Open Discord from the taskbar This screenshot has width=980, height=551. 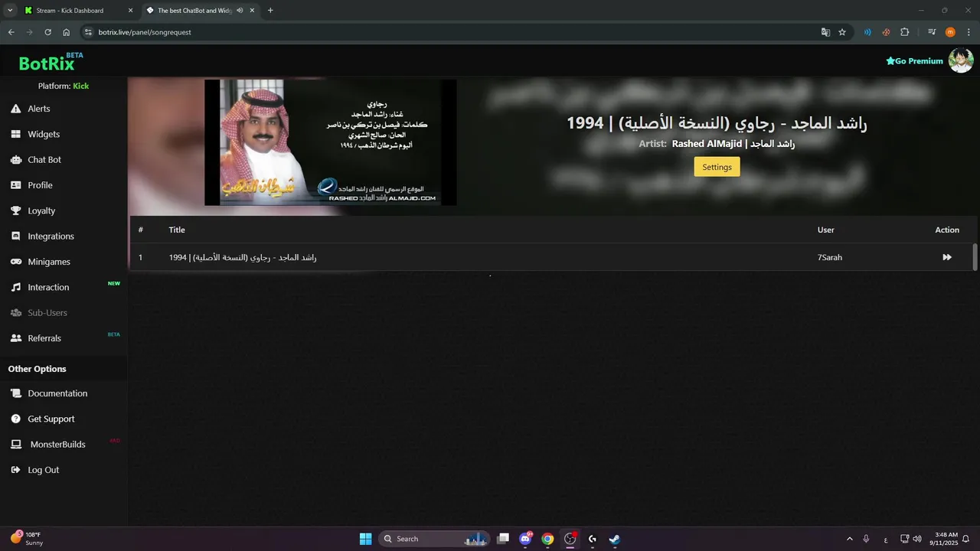coord(525,539)
